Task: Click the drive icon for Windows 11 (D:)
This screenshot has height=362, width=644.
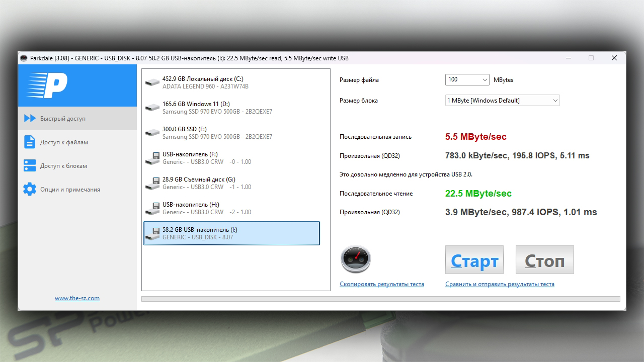Action: 152,108
